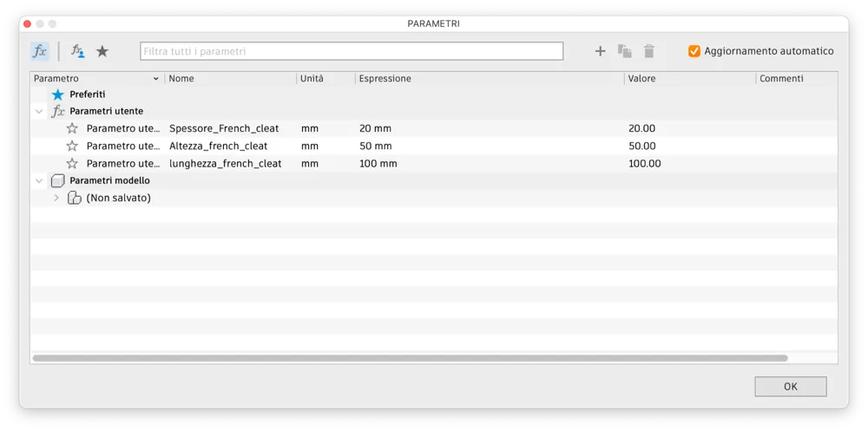868x431 pixels.
Task: Star the lunghezza_french_cleat parameter
Action: (x=72, y=163)
